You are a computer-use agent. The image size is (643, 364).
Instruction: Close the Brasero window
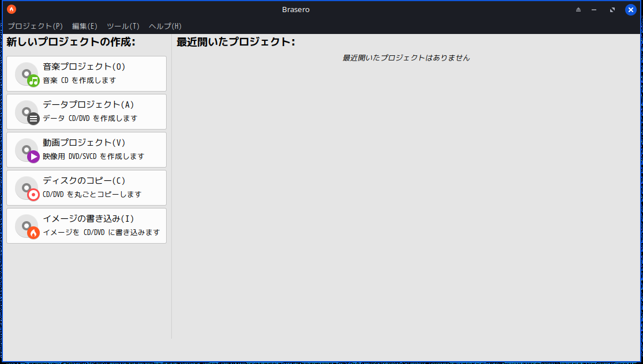631,9
